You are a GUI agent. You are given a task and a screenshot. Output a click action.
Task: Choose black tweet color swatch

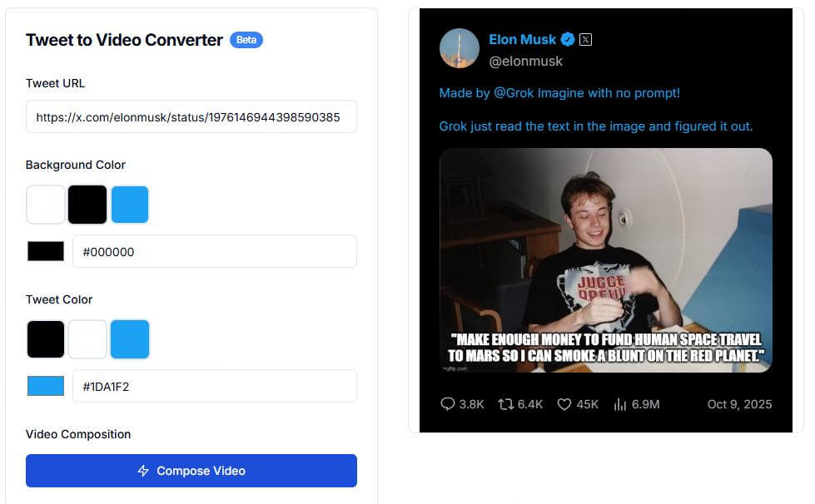click(x=46, y=339)
